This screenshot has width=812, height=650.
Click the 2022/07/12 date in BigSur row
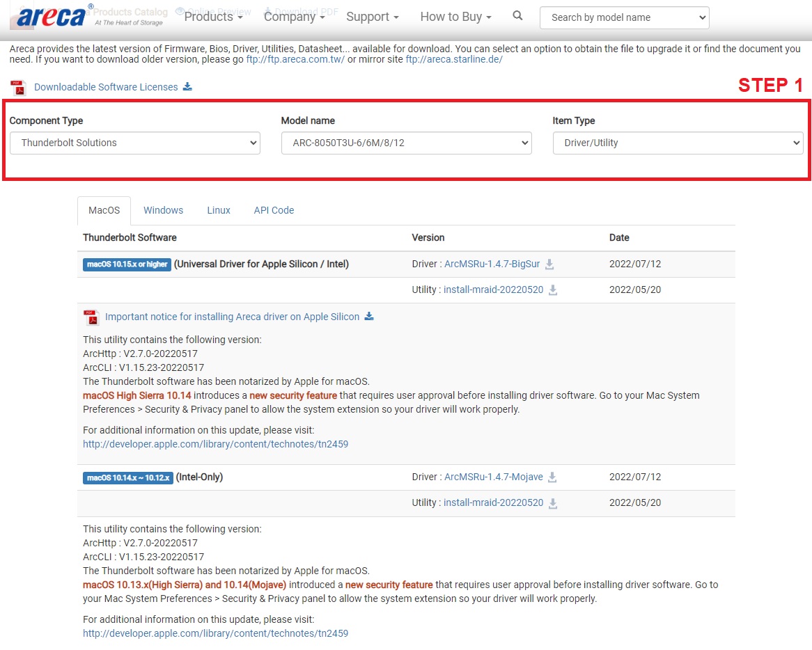pos(635,264)
